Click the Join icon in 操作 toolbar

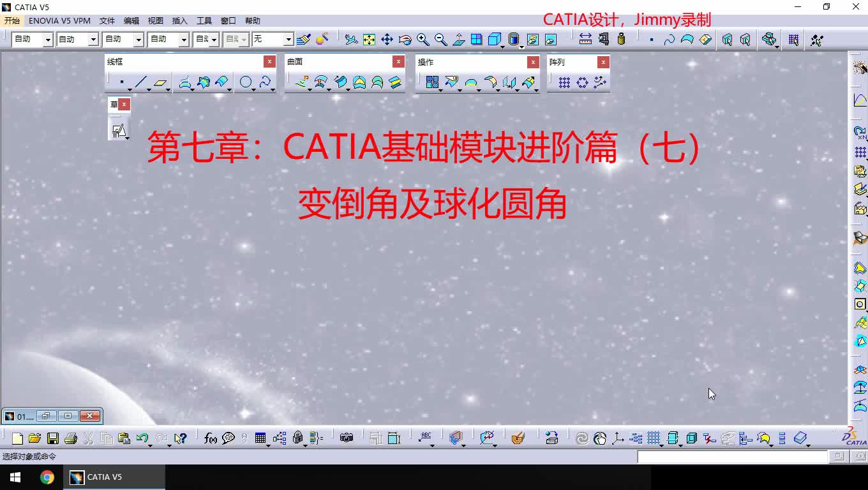point(432,82)
